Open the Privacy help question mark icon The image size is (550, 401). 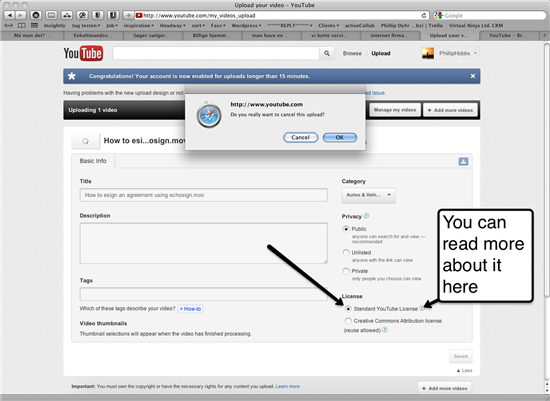pyautogui.click(x=366, y=216)
